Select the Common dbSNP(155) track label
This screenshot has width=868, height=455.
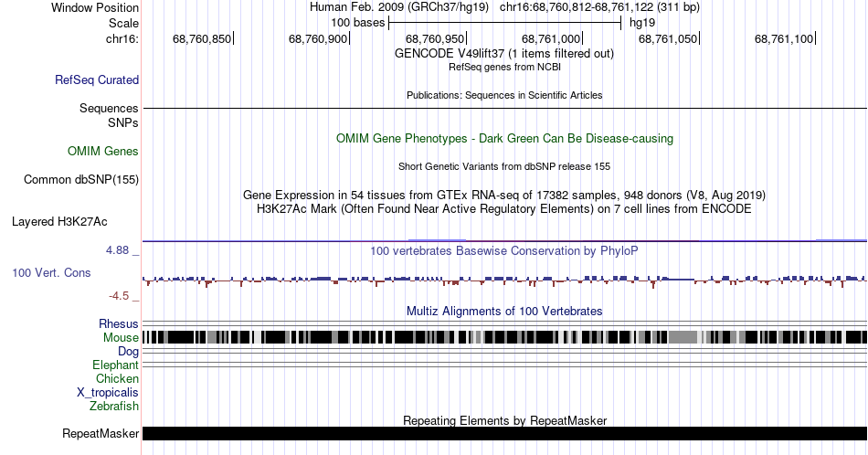click(x=81, y=179)
